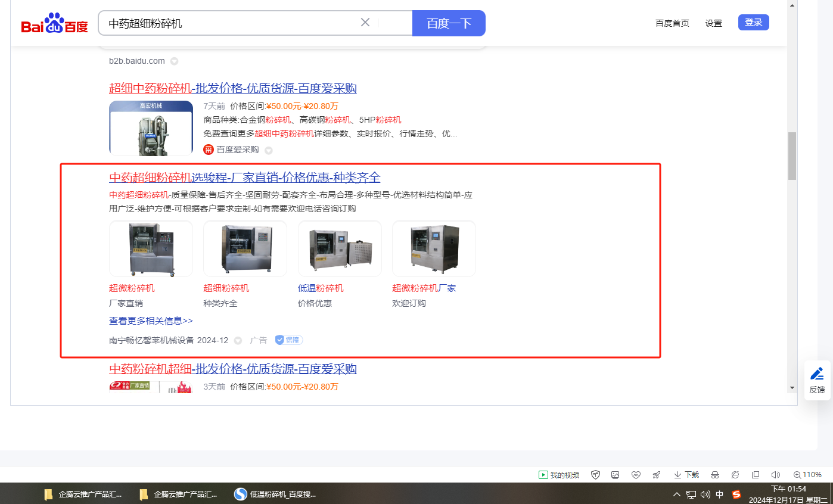This screenshot has height=504, width=833.
Task: Click the 超微粉碎机 link above 厂家直销
Action: (132, 288)
